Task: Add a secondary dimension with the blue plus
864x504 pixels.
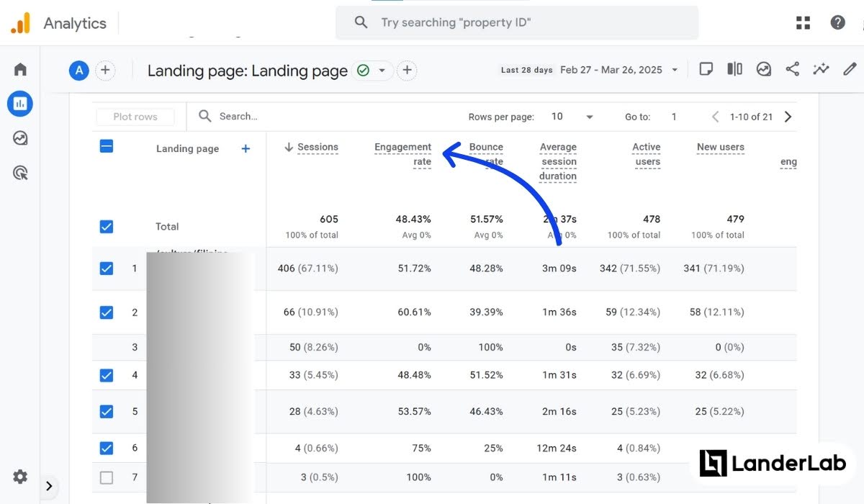Action: tap(246, 148)
